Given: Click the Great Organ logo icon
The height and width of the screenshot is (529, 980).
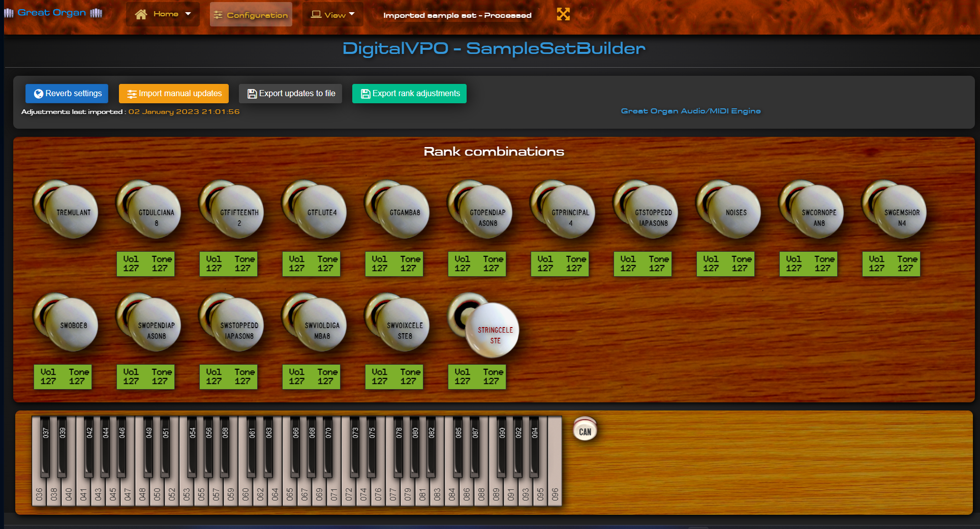Looking at the screenshot, I should point(9,13).
